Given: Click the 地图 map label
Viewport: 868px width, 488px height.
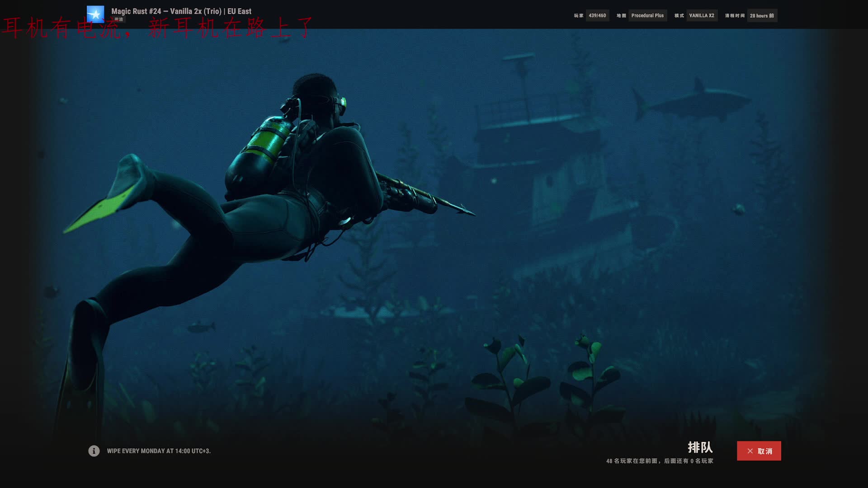Looking at the screenshot, I should pyautogui.click(x=621, y=15).
